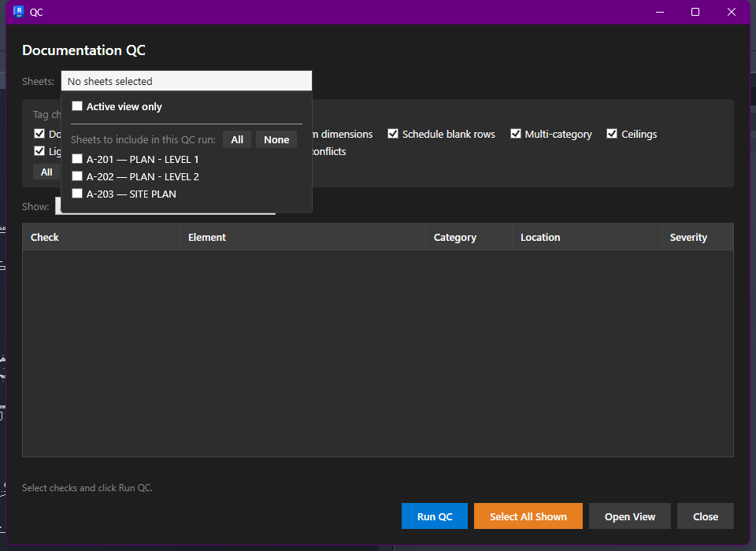The image size is (756, 551).
Task: Uncheck the Schedule blank rows check
Action: point(393,134)
